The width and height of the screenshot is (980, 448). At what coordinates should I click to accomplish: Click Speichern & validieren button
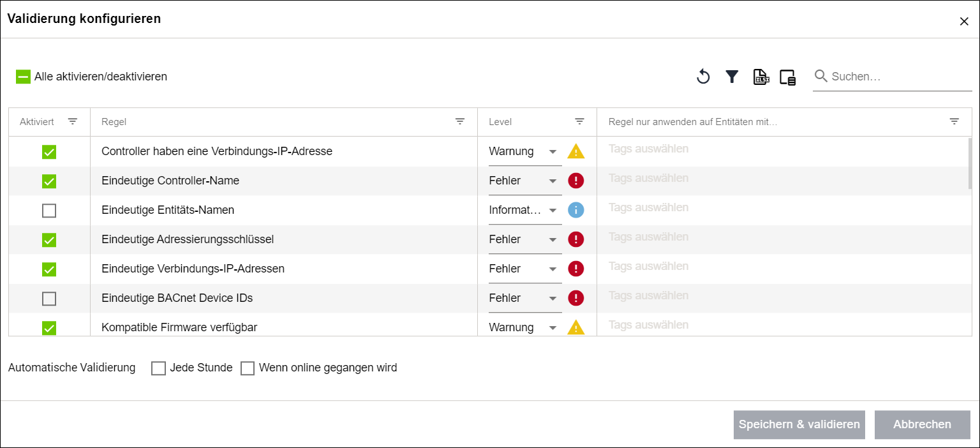click(x=799, y=425)
